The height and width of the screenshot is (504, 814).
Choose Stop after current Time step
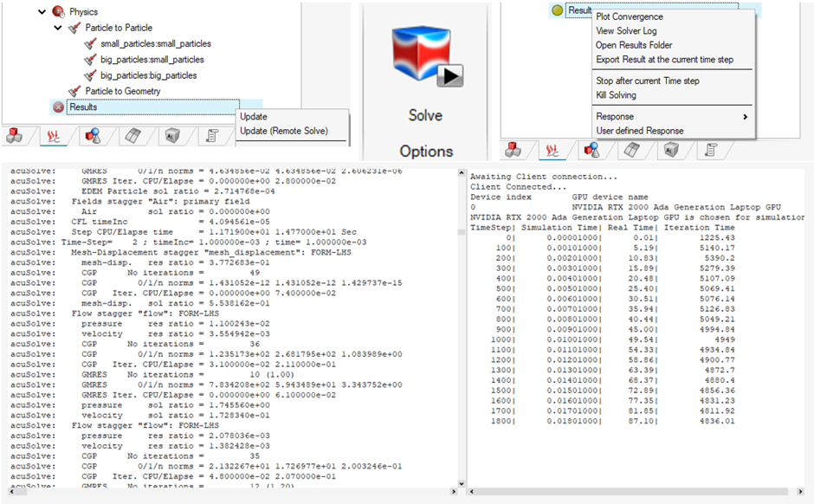[648, 81]
